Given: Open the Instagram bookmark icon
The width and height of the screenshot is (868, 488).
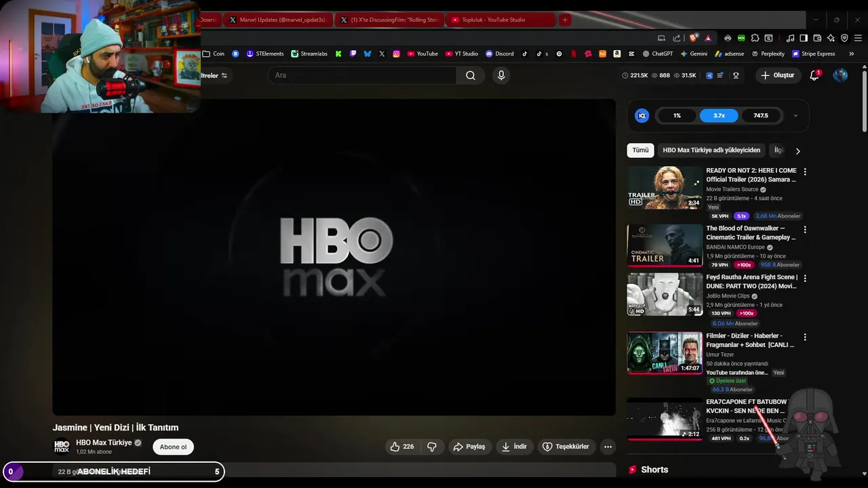Looking at the screenshot, I should pos(397,54).
